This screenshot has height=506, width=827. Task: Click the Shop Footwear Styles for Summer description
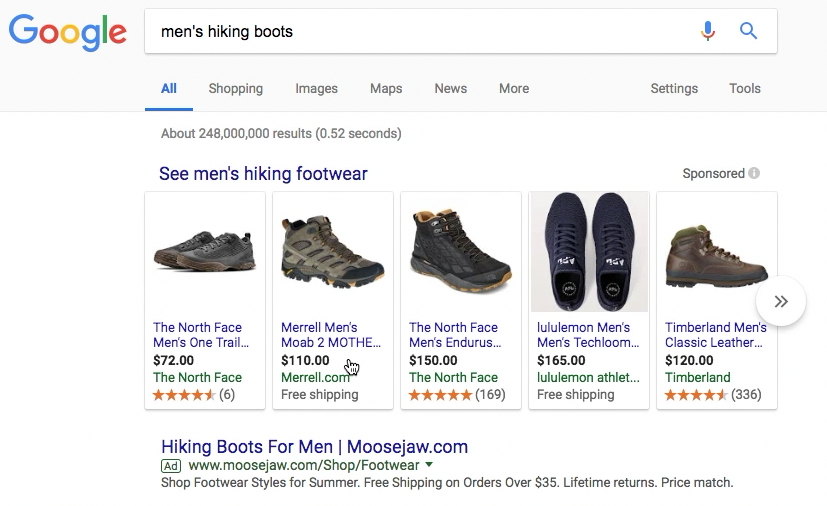tap(447, 482)
